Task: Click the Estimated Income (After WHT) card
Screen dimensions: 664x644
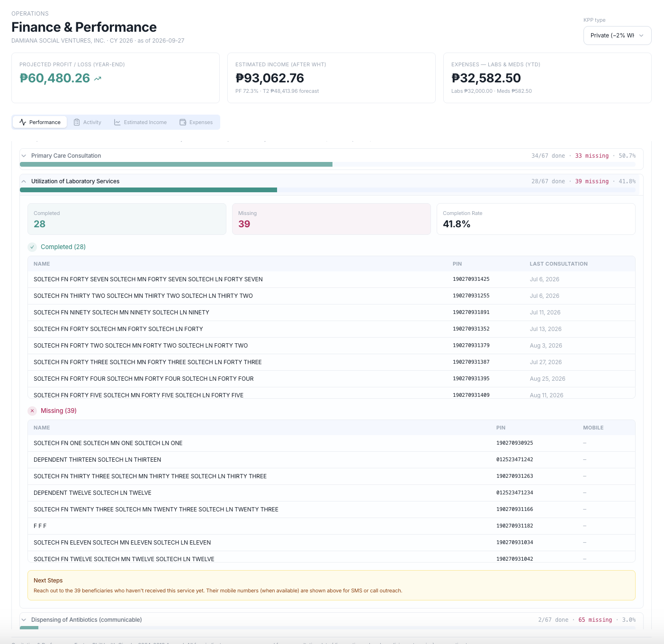Action: click(332, 78)
